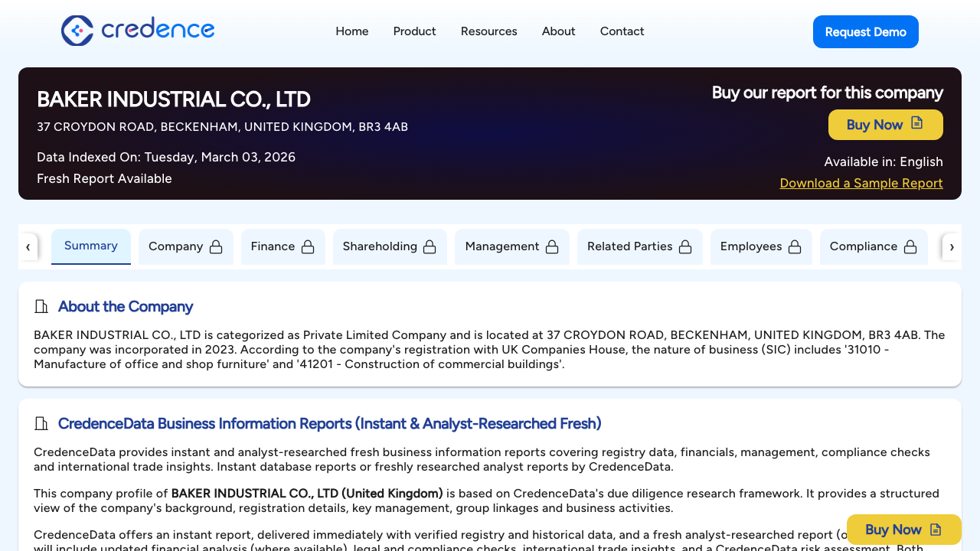980x551 pixels.
Task: Click the document icon beside CredenceData Business Information Reports
Action: 41,423
